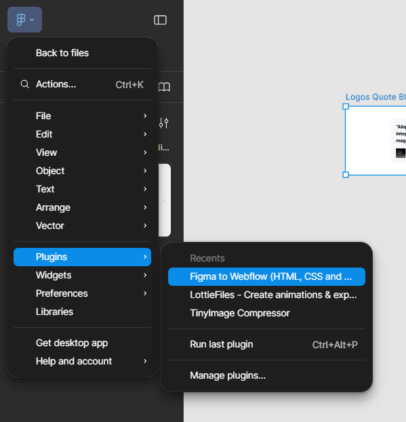This screenshot has height=422, width=406.
Task: Open the File submenu
Action: 82,116
